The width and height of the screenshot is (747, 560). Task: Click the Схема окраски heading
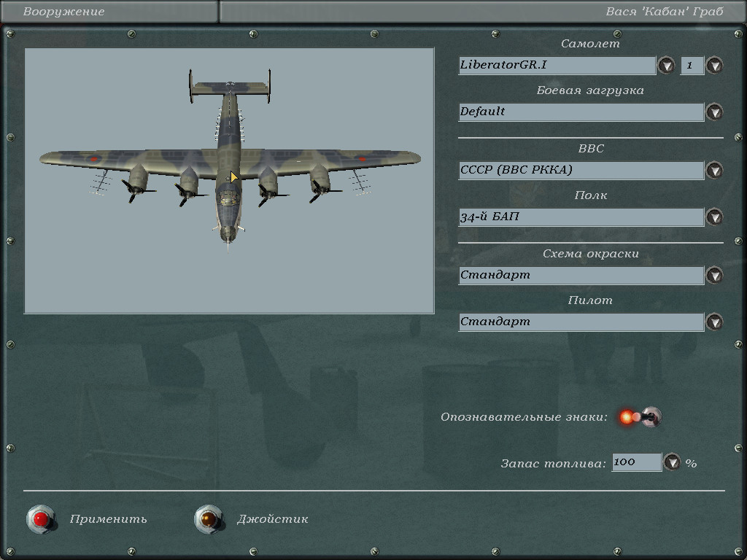tap(591, 254)
